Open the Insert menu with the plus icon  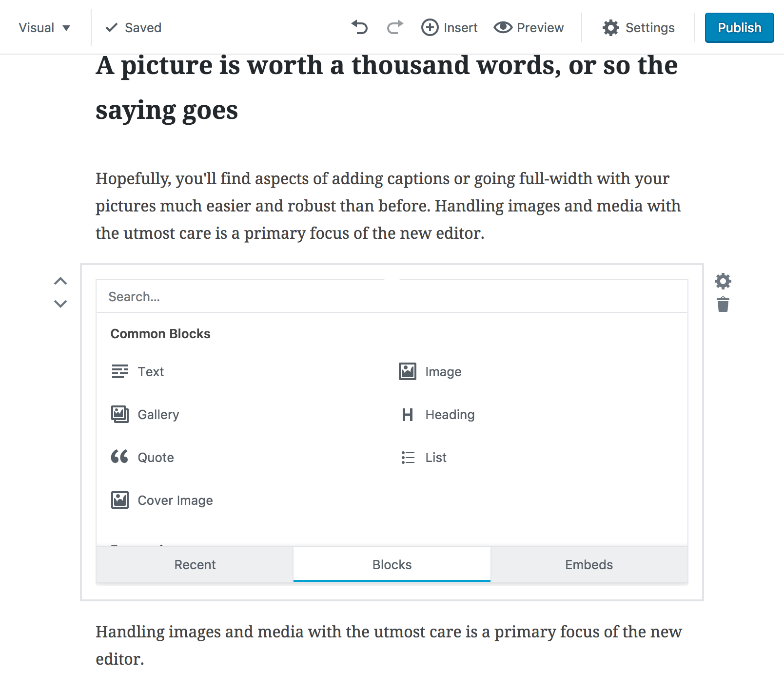(449, 28)
